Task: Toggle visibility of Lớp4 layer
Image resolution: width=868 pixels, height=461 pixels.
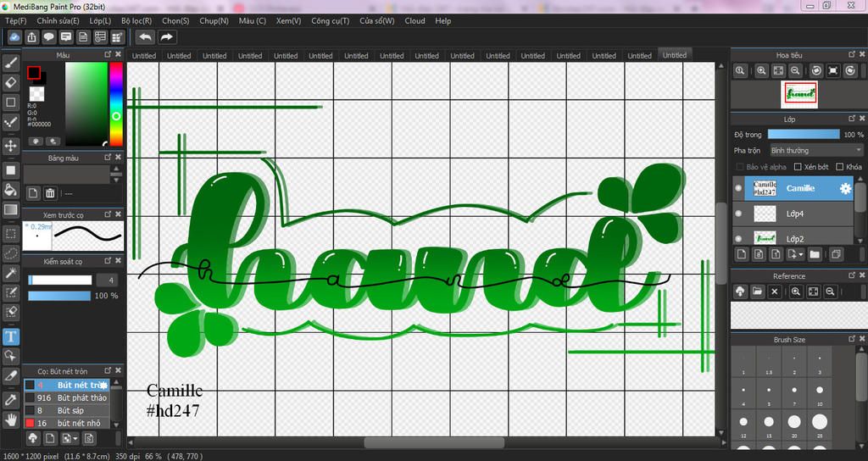Action: (738, 214)
